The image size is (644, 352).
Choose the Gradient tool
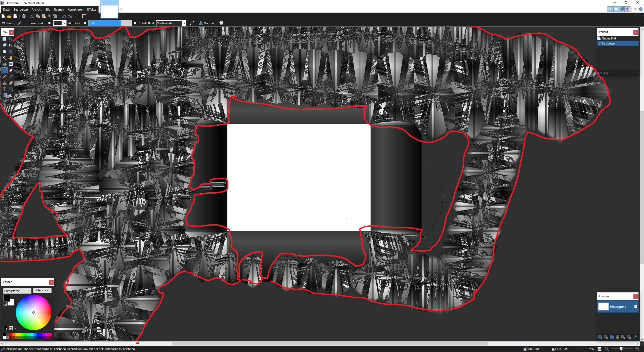(x=11, y=64)
